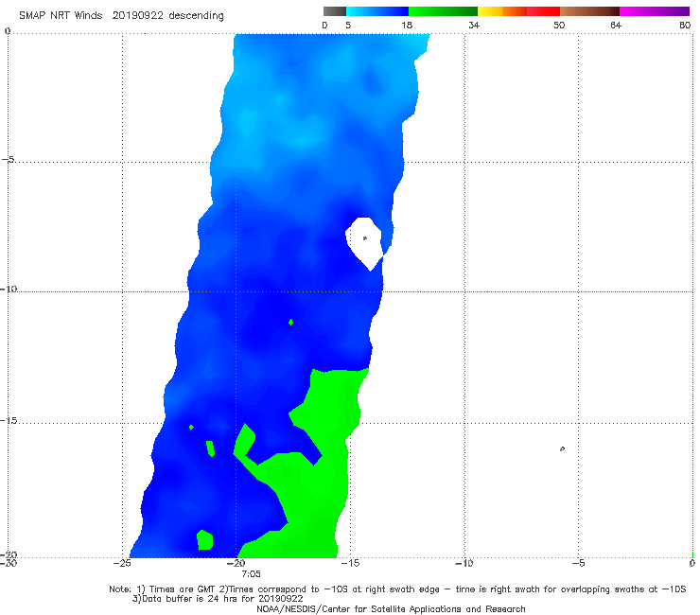Viewport: 700px width, 615px height.
Task: Click the isolated island marker east of the swath
Action: tap(562, 448)
